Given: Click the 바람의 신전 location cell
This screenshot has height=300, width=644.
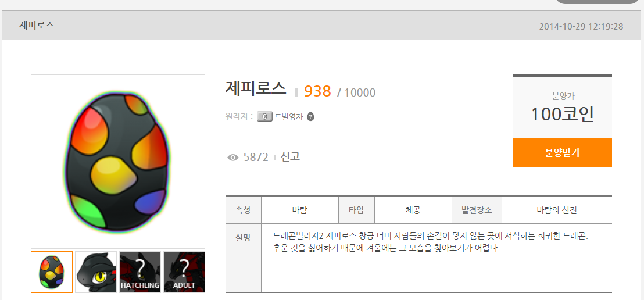Looking at the screenshot, I should [x=557, y=210].
